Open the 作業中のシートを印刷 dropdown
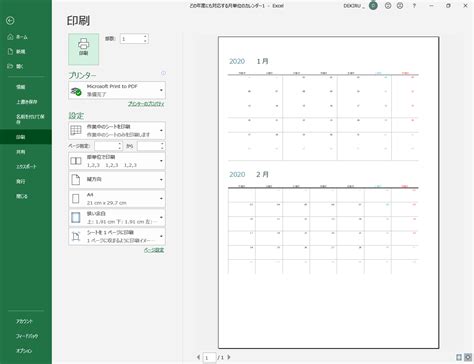This screenshot has height=364, width=474. 117,130
